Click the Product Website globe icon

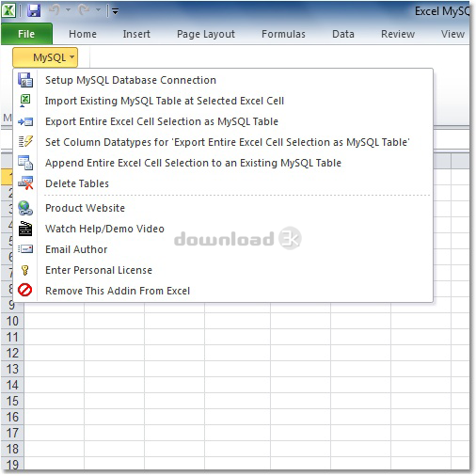[x=25, y=208]
